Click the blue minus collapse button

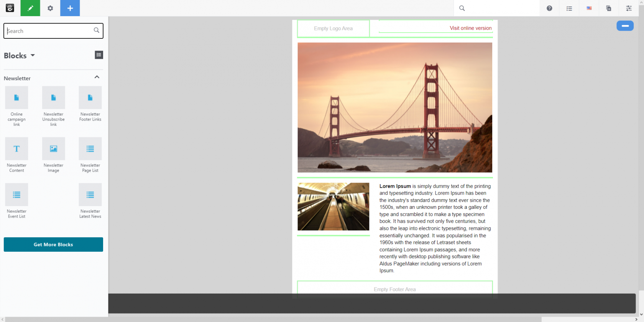625,26
